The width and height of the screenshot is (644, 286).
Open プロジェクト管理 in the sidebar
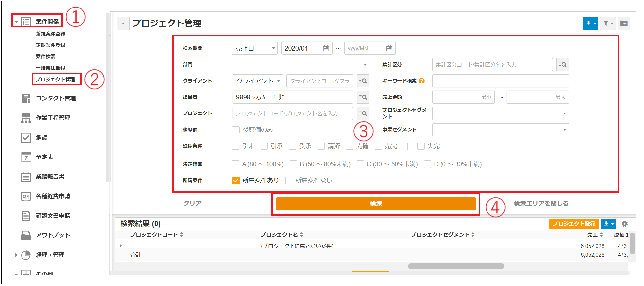55,79
